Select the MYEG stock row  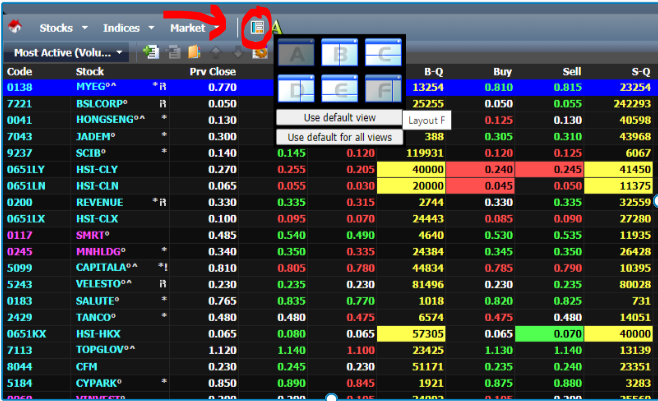(100, 88)
